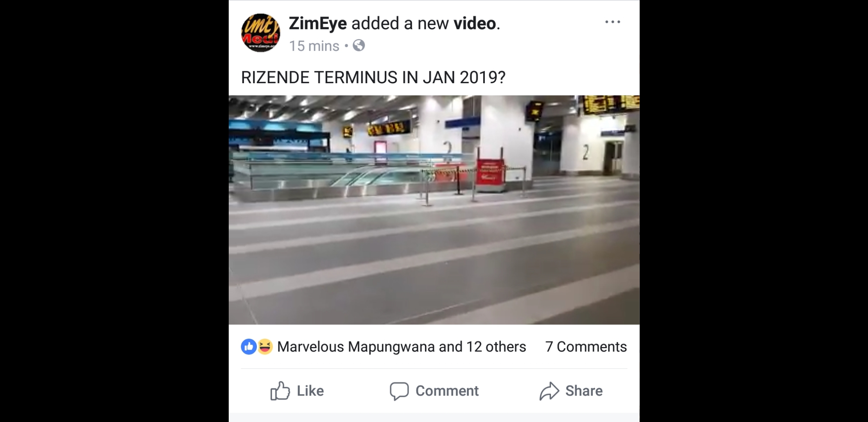View Marvelous Mapungwana and 12 others reactions
This screenshot has height=422, width=868.
click(402, 347)
